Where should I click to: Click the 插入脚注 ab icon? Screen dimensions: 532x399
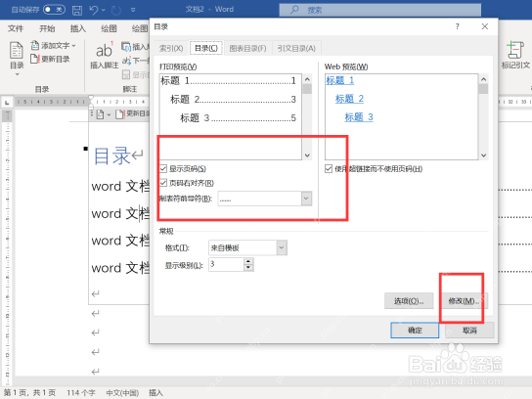point(105,50)
